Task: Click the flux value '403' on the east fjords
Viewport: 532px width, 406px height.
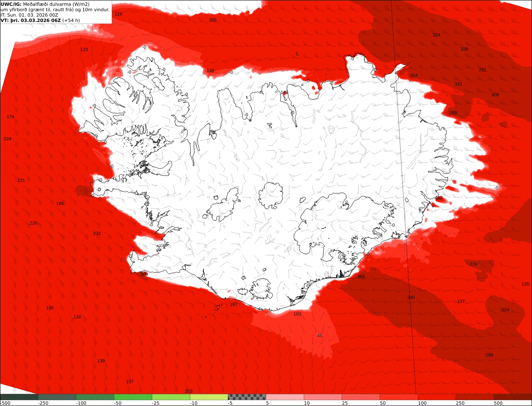Action: coord(439,198)
